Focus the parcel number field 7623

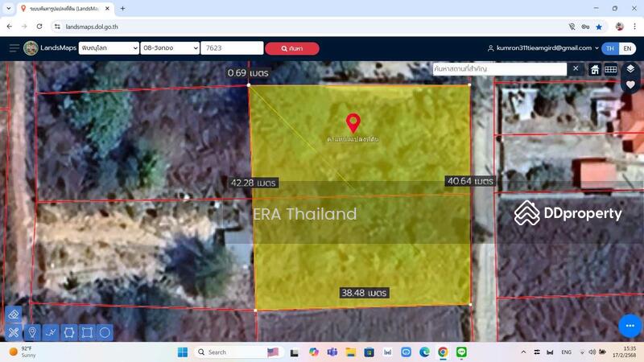tap(232, 48)
